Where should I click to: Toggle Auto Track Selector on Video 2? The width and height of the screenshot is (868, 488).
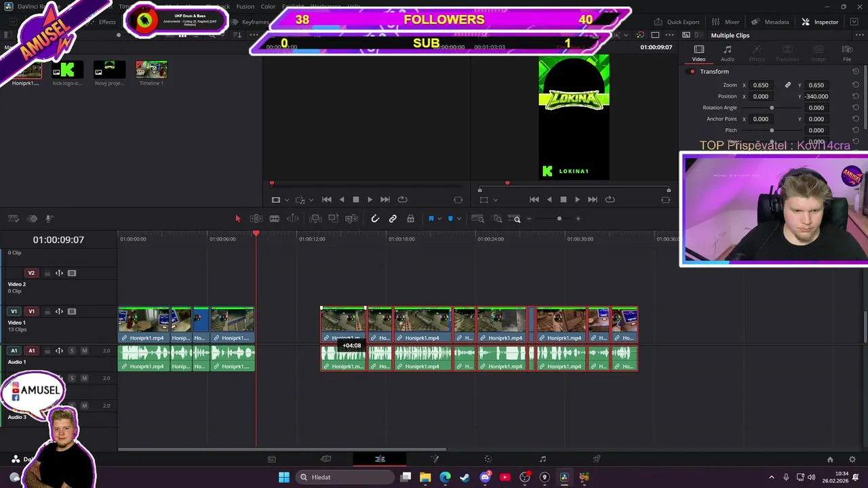pyautogui.click(x=59, y=273)
